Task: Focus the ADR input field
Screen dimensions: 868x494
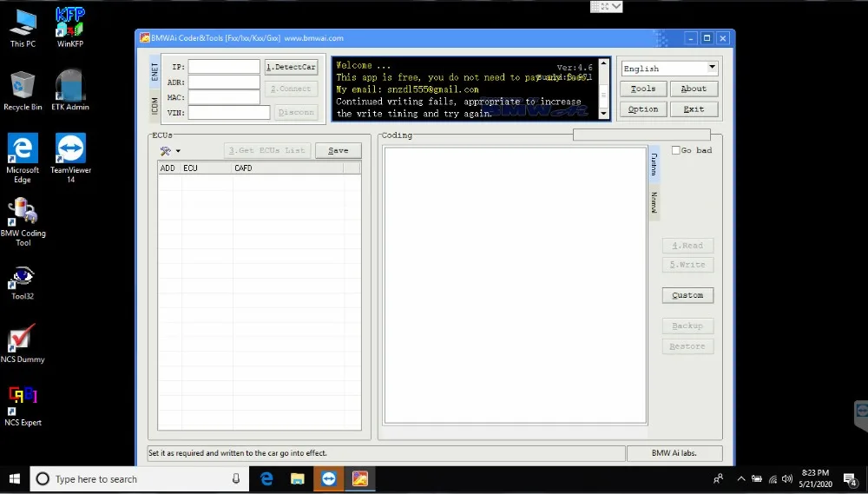Action: (x=224, y=82)
